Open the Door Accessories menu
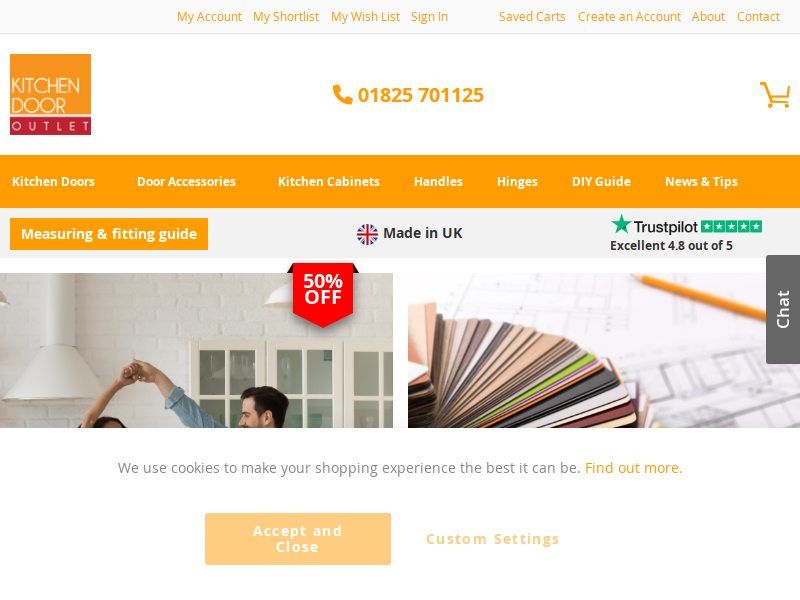 [x=186, y=182]
